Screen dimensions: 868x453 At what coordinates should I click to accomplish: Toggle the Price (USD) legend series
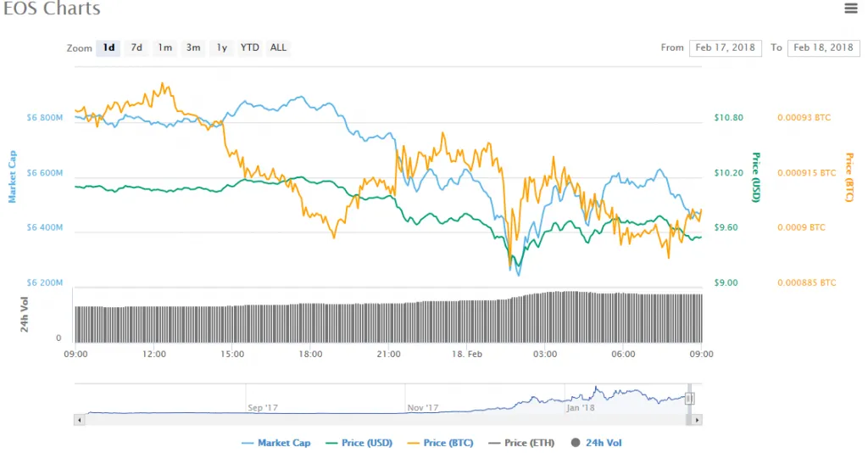point(359,443)
